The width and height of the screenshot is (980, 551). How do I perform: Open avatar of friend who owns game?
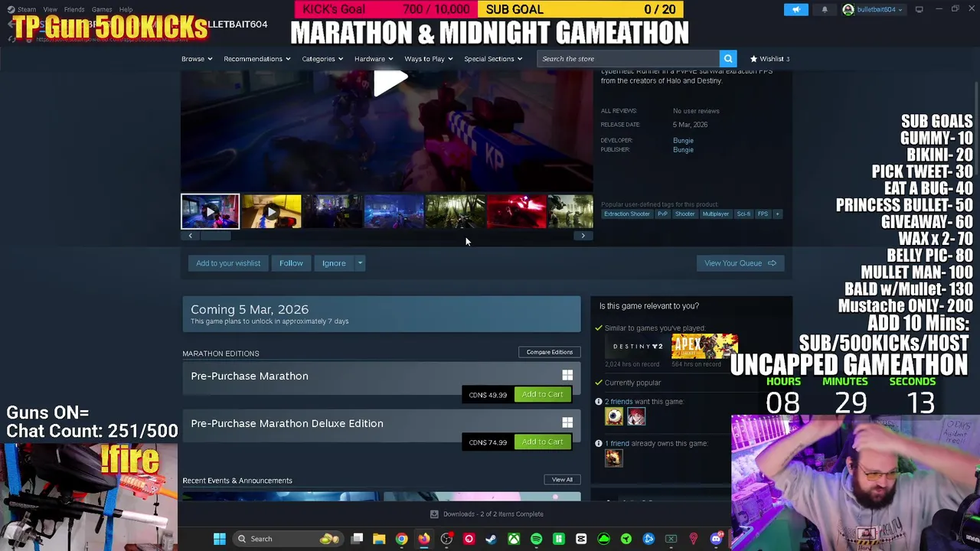613,458
